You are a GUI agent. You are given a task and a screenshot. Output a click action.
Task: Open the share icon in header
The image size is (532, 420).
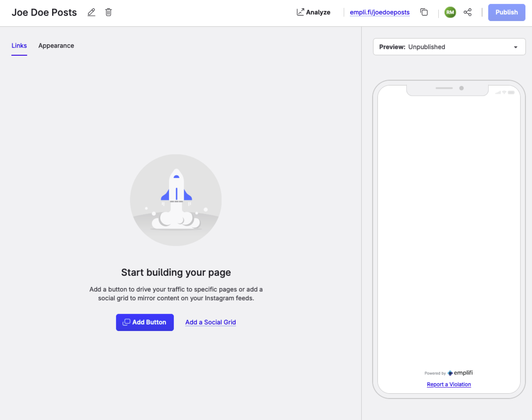click(467, 12)
